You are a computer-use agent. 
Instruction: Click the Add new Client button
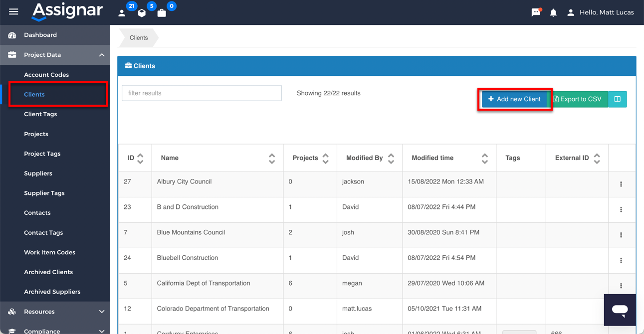[x=514, y=99]
